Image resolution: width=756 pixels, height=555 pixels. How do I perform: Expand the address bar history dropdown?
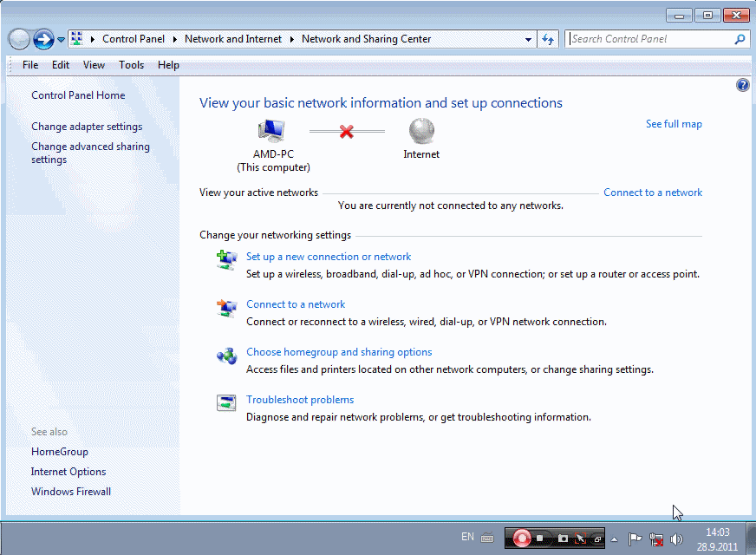click(529, 39)
